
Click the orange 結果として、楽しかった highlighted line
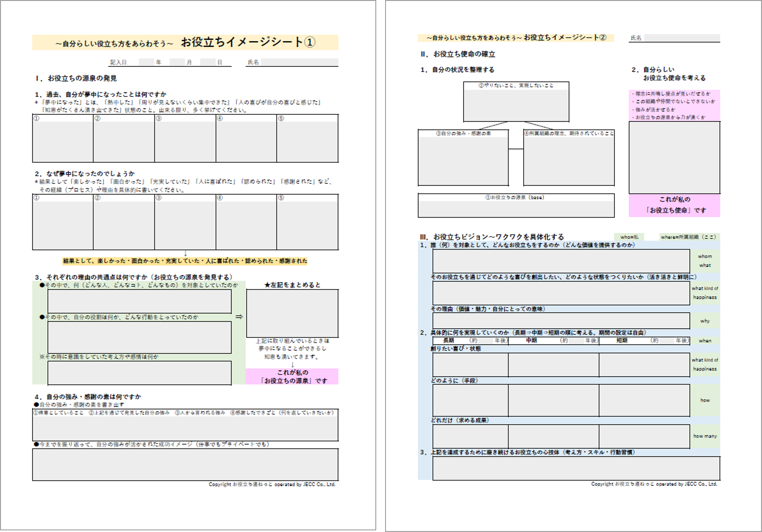click(185, 261)
